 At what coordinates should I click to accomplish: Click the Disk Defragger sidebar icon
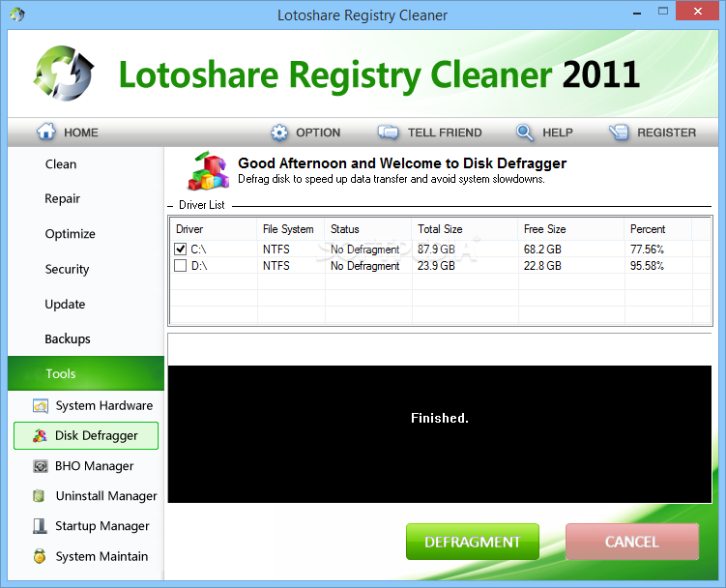tap(40, 435)
